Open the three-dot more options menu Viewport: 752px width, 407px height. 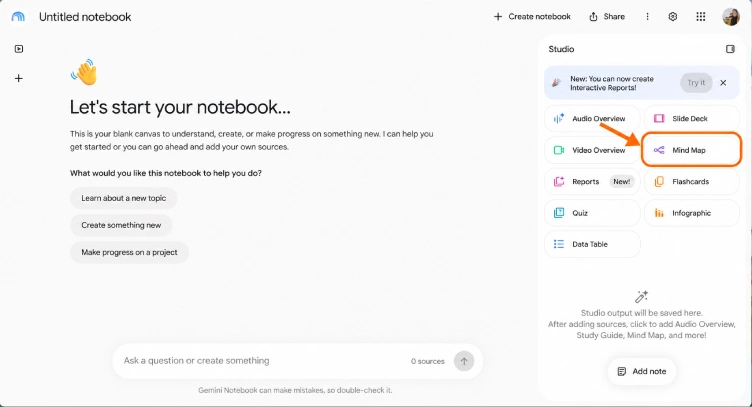pos(647,17)
